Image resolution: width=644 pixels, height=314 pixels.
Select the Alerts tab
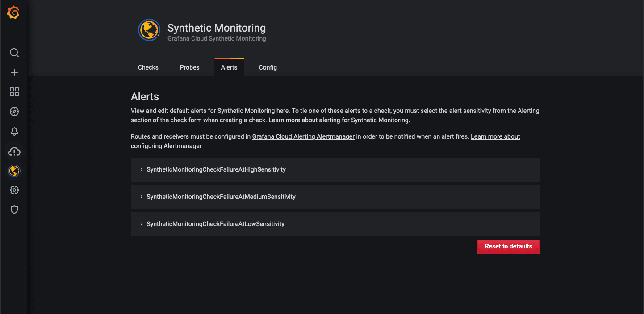229,67
